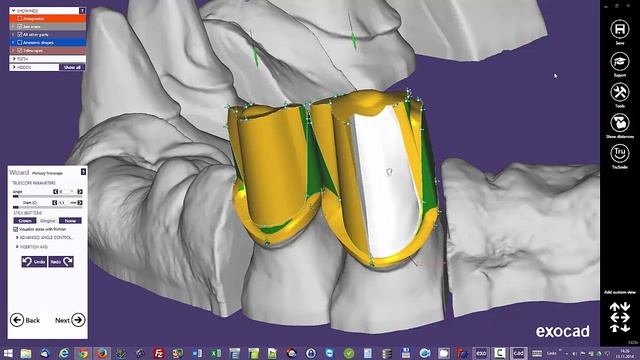The image size is (640, 360).
Task: Select Crown stick bottom option
Action: [x=25, y=221]
